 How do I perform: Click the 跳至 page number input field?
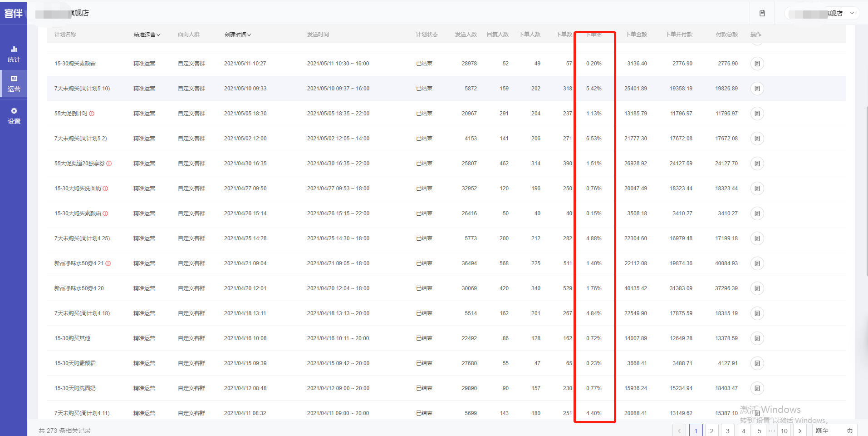[837, 431]
